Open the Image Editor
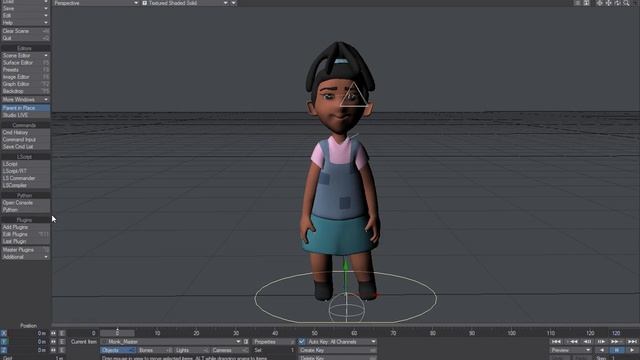 [x=25, y=77]
